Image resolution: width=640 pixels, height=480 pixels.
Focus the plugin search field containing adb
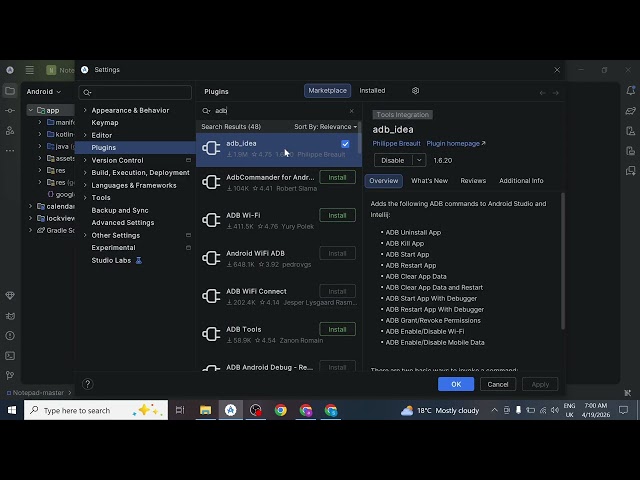click(x=278, y=111)
